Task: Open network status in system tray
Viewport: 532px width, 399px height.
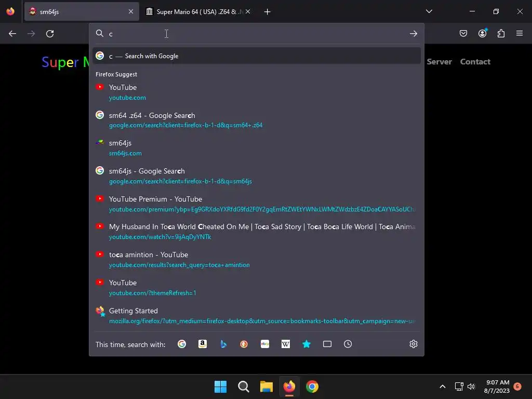Action: 459,387
